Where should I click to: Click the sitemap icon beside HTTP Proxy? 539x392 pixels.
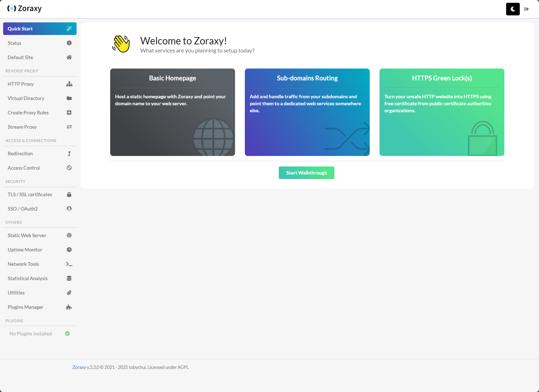pos(69,84)
